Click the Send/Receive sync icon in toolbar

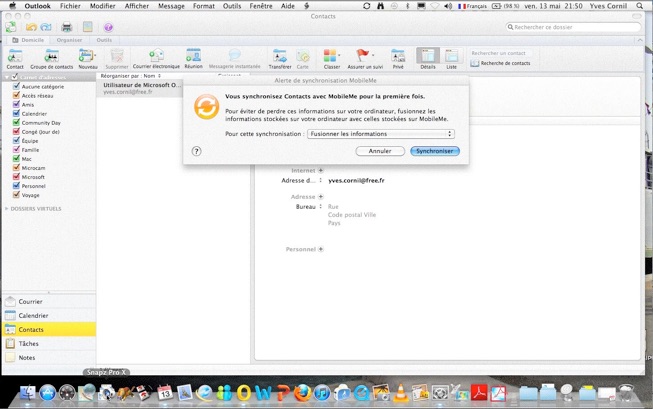(11, 27)
